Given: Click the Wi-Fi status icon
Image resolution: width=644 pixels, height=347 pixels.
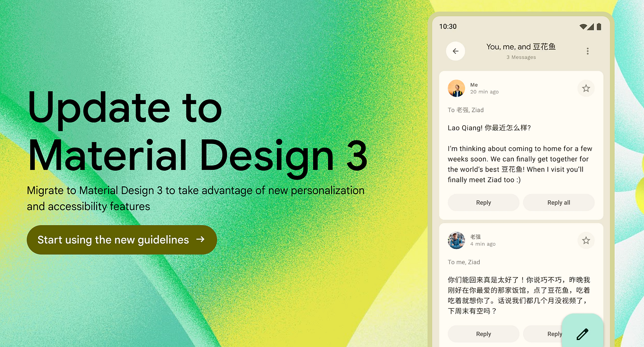Looking at the screenshot, I should click(583, 27).
